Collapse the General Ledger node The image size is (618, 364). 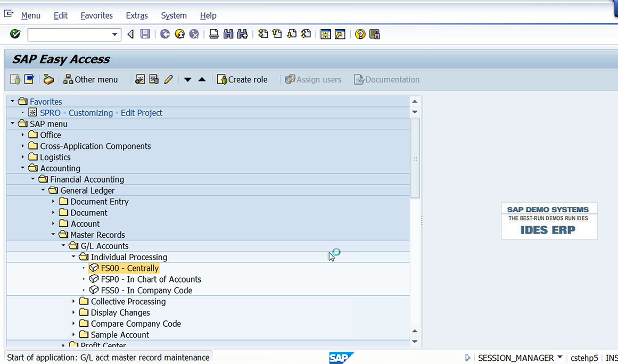pos(43,190)
